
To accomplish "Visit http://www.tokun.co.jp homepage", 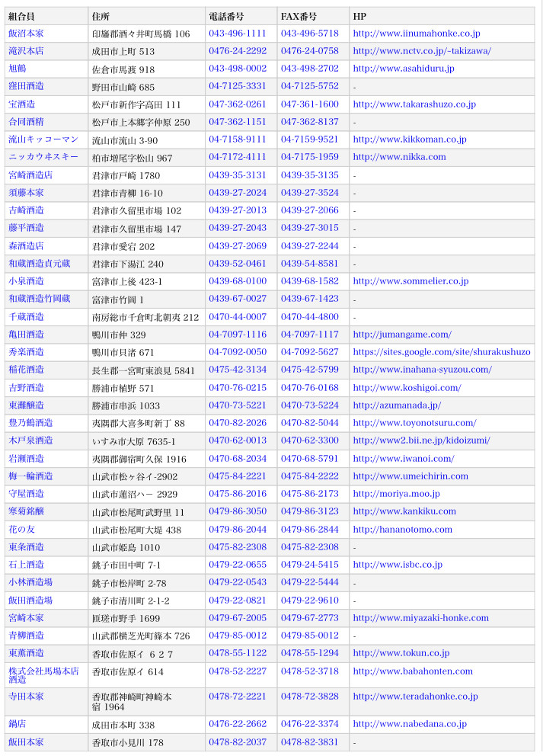I will tap(401, 653).
